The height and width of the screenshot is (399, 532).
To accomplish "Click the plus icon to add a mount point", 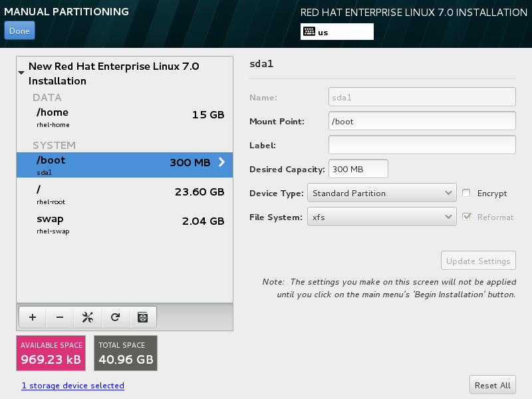I will [33, 317].
